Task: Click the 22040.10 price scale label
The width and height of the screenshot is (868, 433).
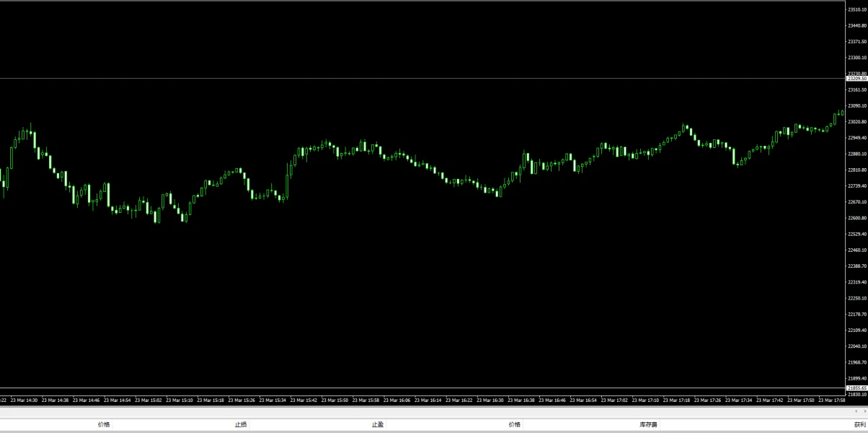Action: click(857, 346)
